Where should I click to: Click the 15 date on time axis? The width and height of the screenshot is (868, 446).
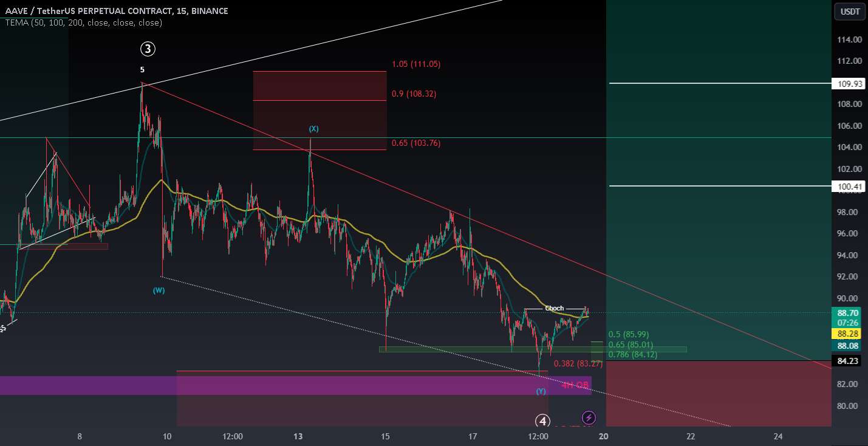click(385, 436)
